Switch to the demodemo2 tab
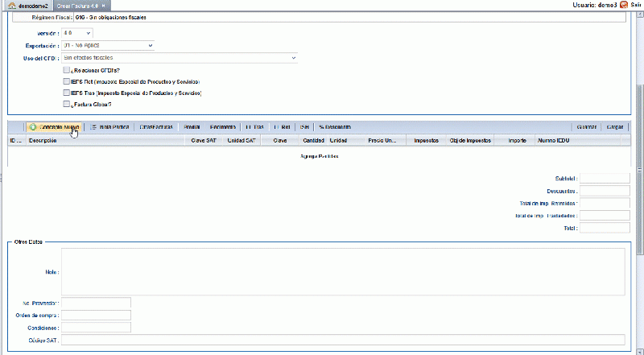Screen dimensions: 644x355 pos(27,6)
